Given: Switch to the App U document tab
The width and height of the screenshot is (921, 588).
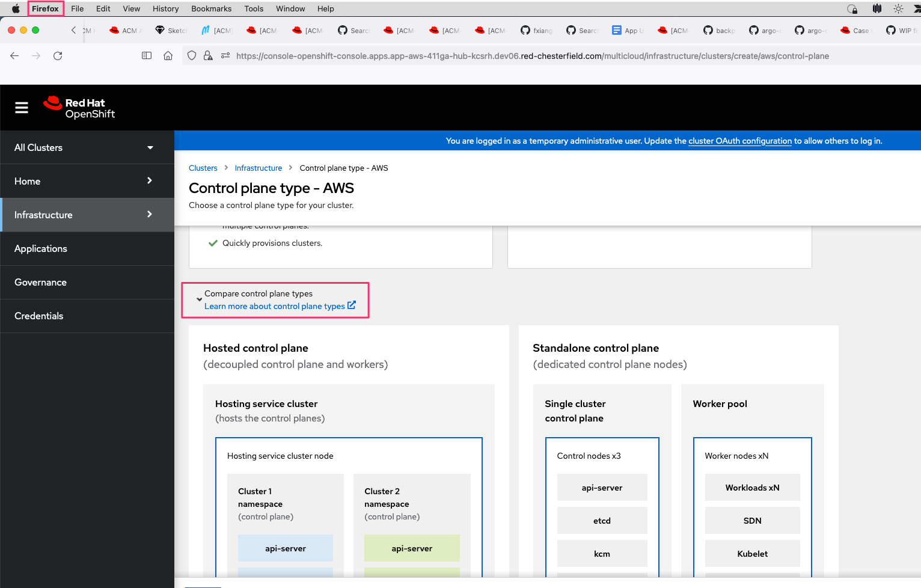Looking at the screenshot, I should coord(628,30).
